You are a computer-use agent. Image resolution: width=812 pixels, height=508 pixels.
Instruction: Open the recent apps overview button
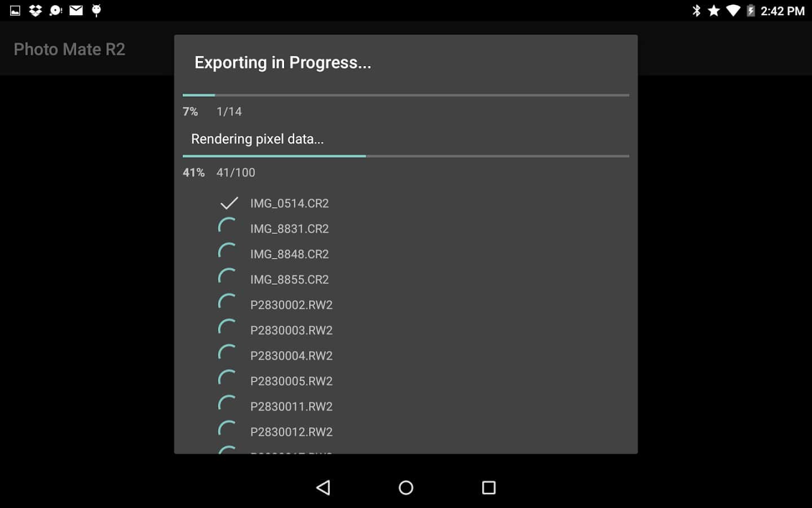(488, 488)
